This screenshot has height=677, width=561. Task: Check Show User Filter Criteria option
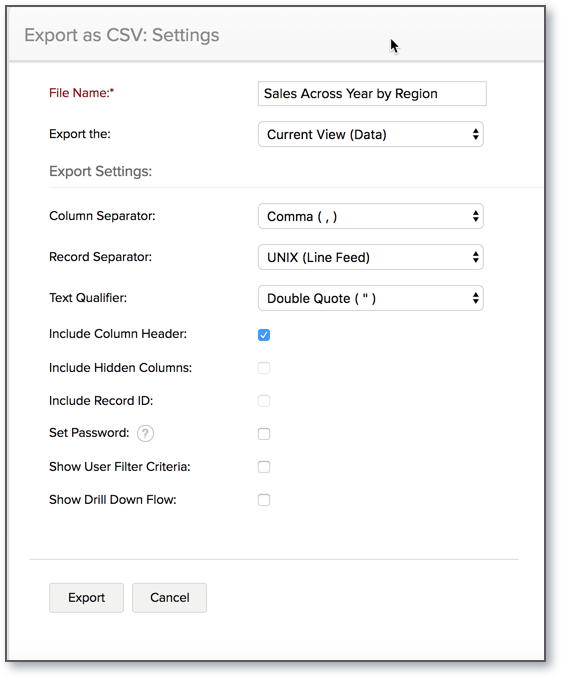tap(264, 467)
